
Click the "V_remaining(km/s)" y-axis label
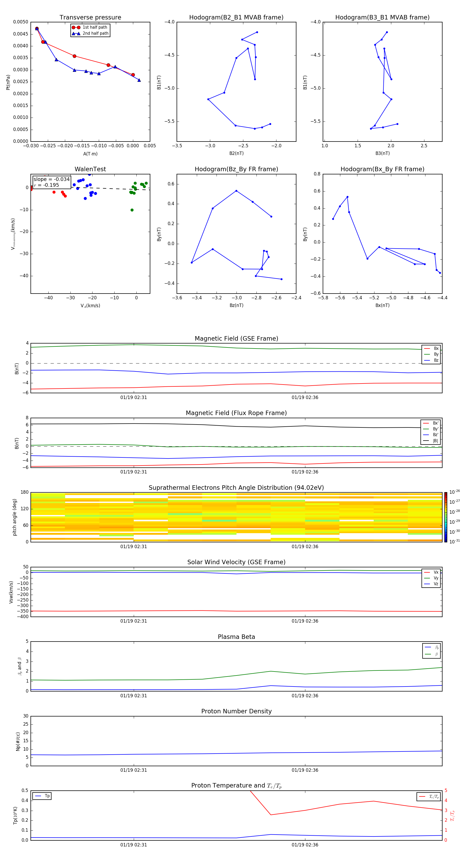[13, 234]
